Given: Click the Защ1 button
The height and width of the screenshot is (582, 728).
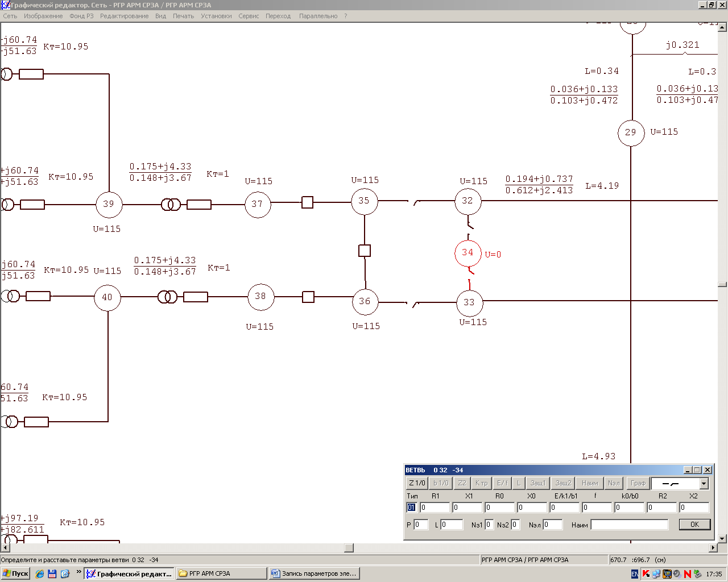Looking at the screenshot, I should [537, 483].
